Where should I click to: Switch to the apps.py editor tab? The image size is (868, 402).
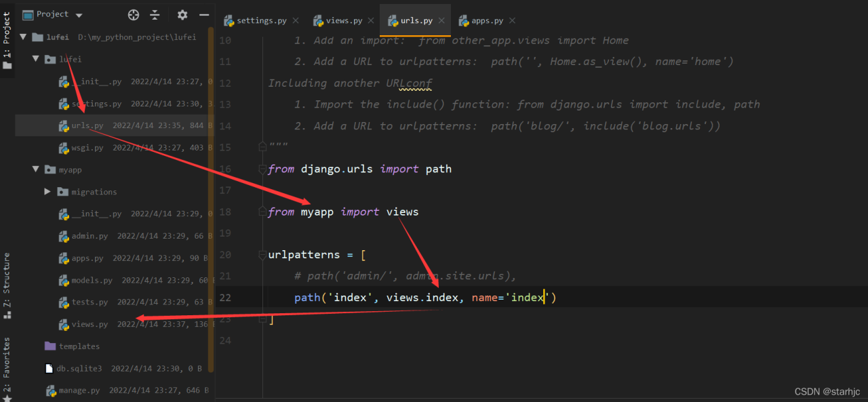(x=488, y=20)
